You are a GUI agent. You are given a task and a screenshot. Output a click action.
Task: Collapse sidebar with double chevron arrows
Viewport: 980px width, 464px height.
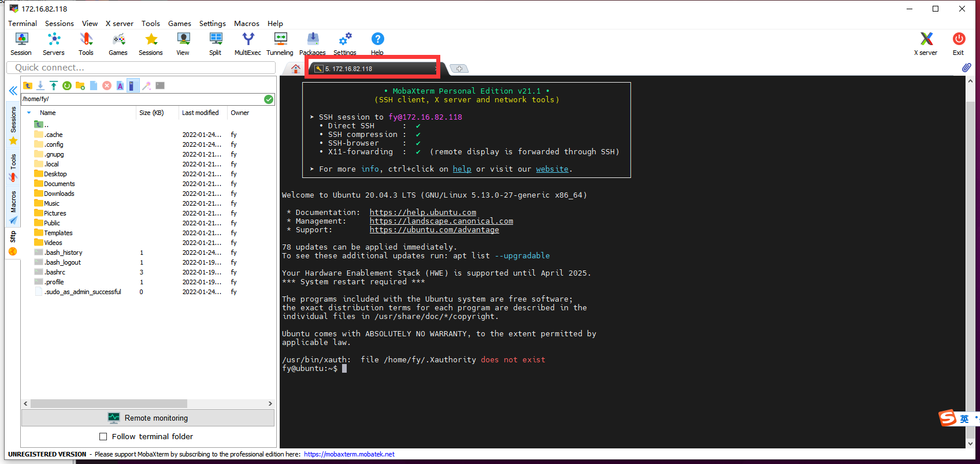pos(13,91)
